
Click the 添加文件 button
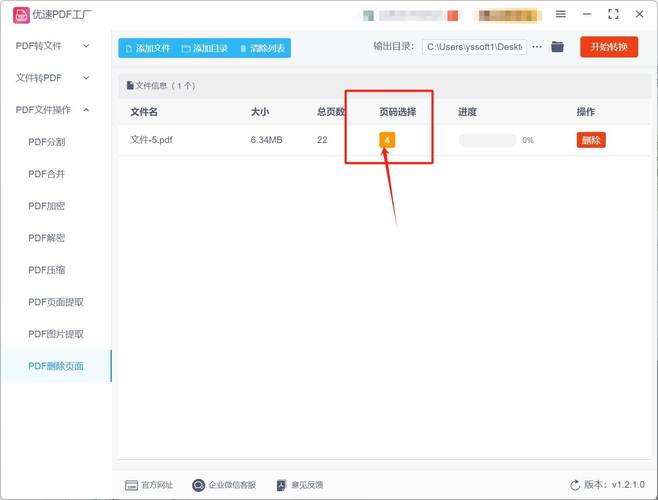tap(145, 48)
